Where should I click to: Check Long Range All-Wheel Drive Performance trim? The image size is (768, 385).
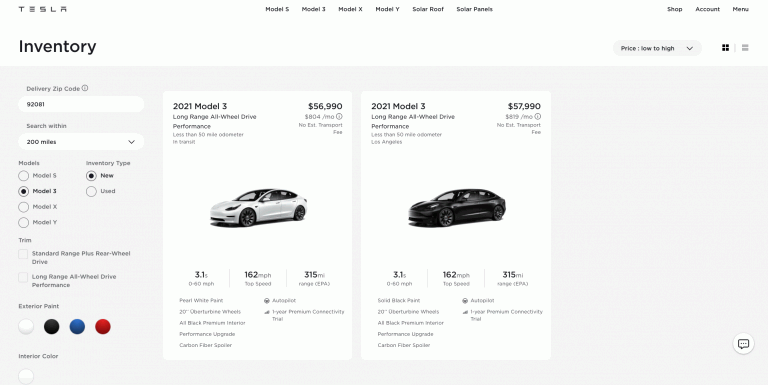click(x=23, y=277)
